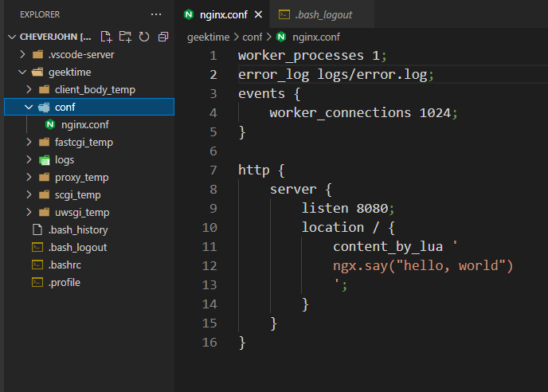
Task: Click line number 7 in the gutter
Action: (x=213, y=171)
